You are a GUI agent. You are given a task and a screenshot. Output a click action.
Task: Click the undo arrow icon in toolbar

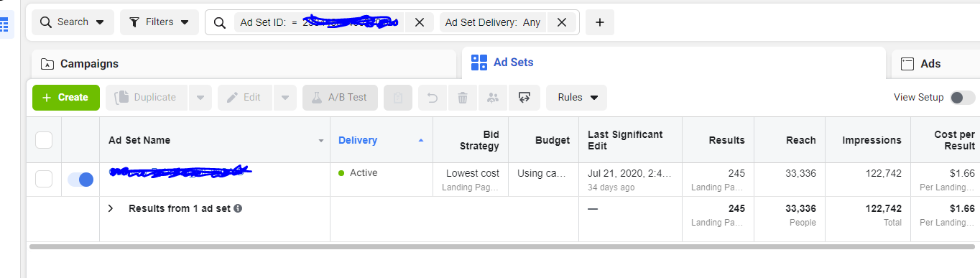(x=433, y=98)
